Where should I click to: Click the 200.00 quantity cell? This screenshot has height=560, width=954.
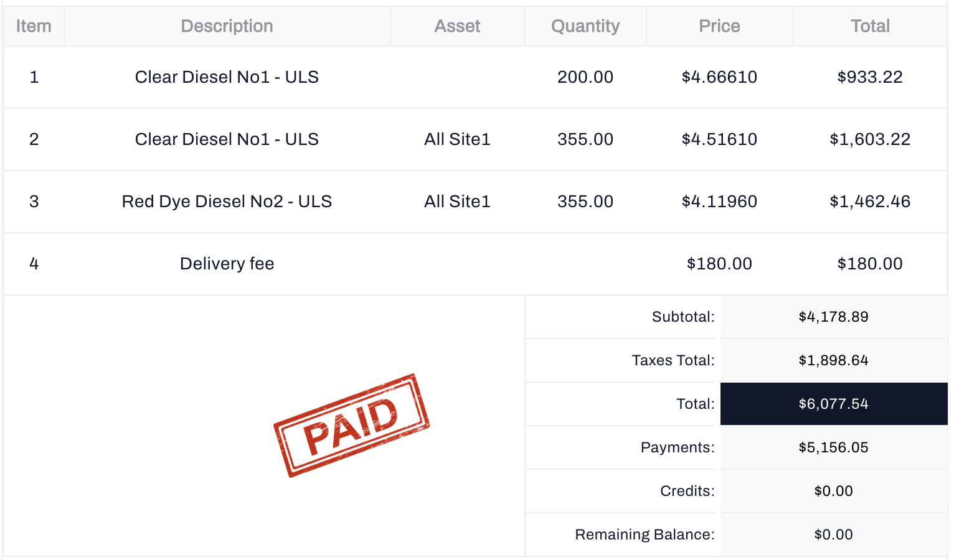click(x=585, y=77)
